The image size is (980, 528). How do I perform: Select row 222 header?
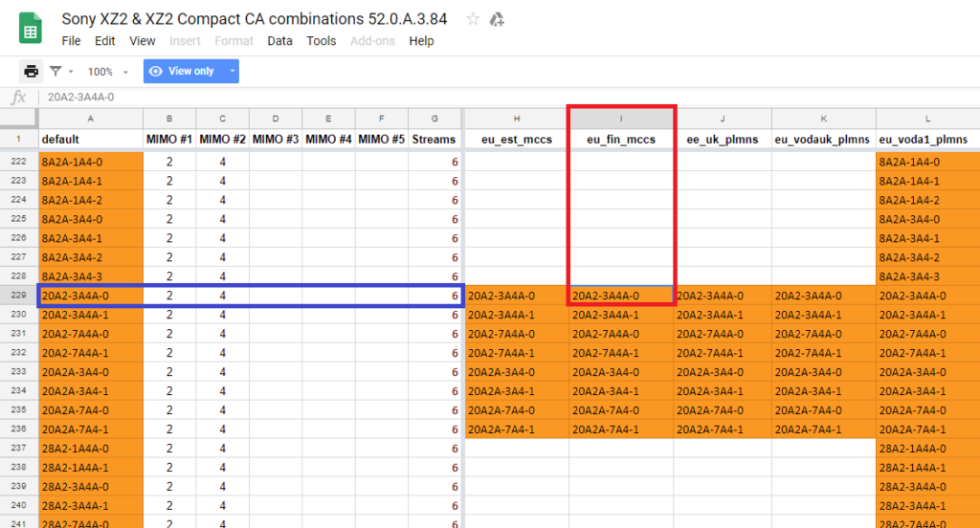tap(19, 162)
